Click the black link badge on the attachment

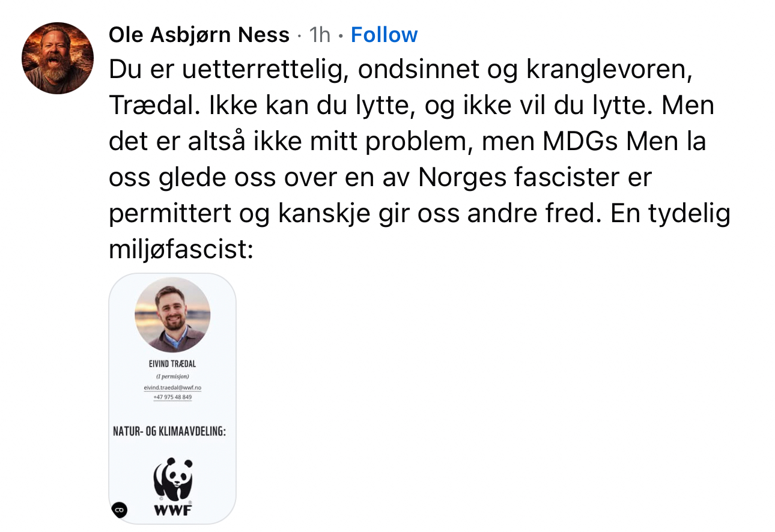119,510
